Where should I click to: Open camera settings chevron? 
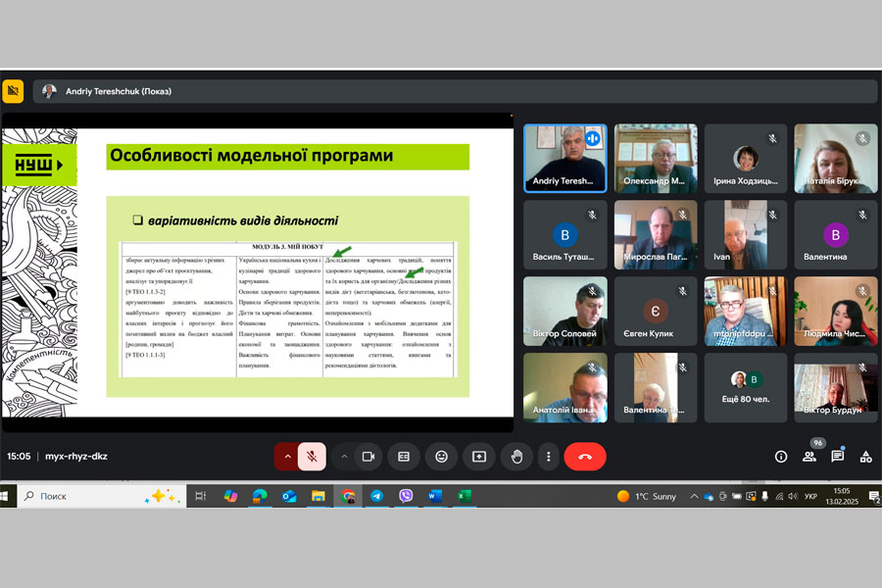pos(344,457)
